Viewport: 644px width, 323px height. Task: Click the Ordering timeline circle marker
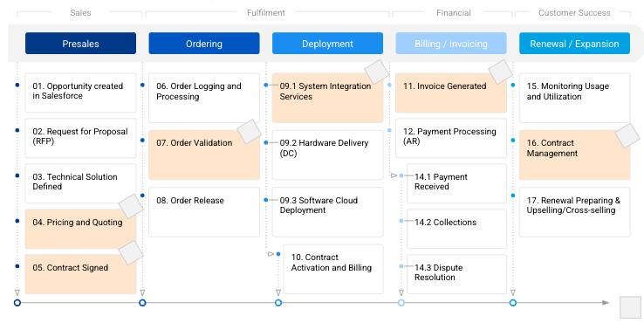(142, 303)
